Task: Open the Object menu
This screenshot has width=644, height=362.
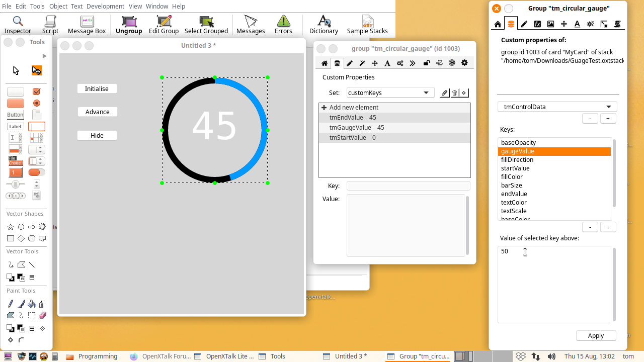Action: pos(58,6)
